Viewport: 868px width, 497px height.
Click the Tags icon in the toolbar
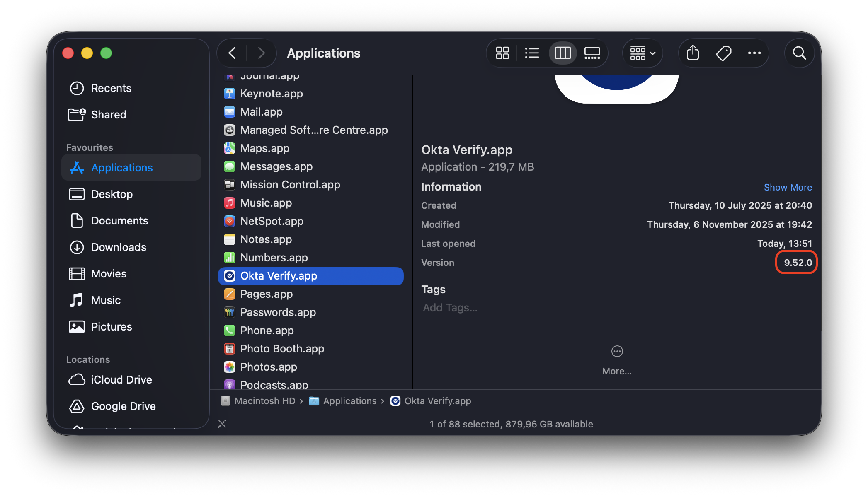(724, 53)
